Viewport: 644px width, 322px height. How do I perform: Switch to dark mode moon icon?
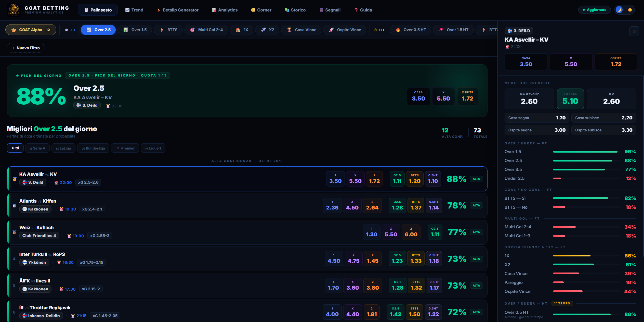tap(619, 10)
